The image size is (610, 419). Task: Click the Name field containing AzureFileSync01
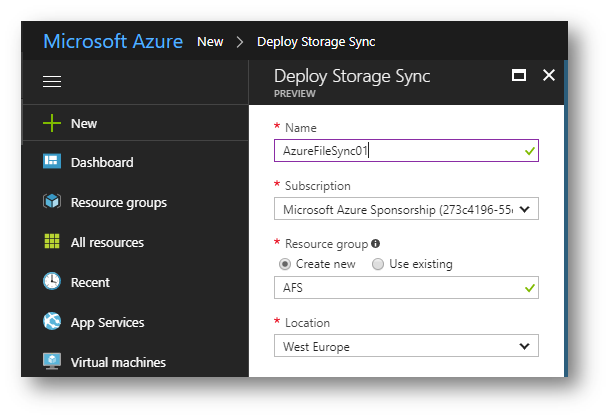point(406,151)
